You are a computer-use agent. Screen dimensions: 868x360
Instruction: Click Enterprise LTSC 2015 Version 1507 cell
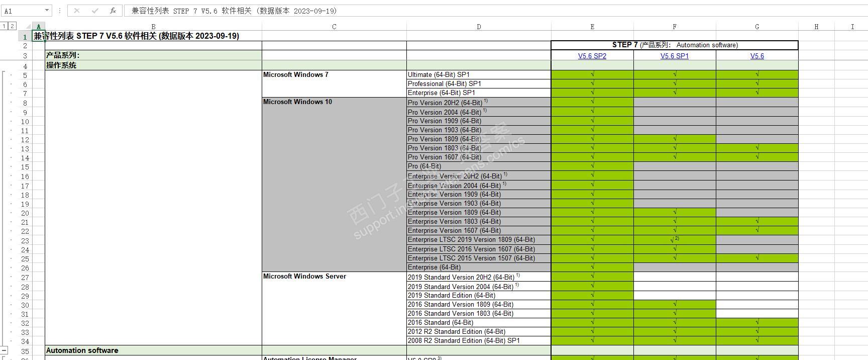click(479, 258)
